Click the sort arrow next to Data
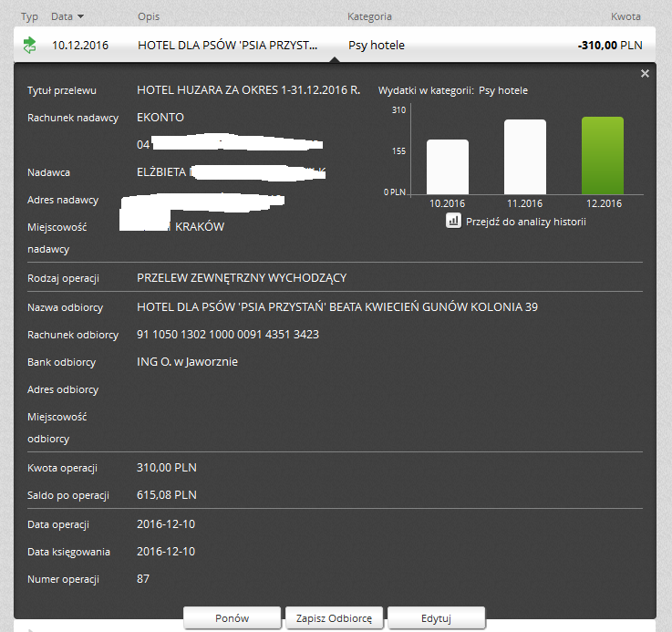 point(80,16)
